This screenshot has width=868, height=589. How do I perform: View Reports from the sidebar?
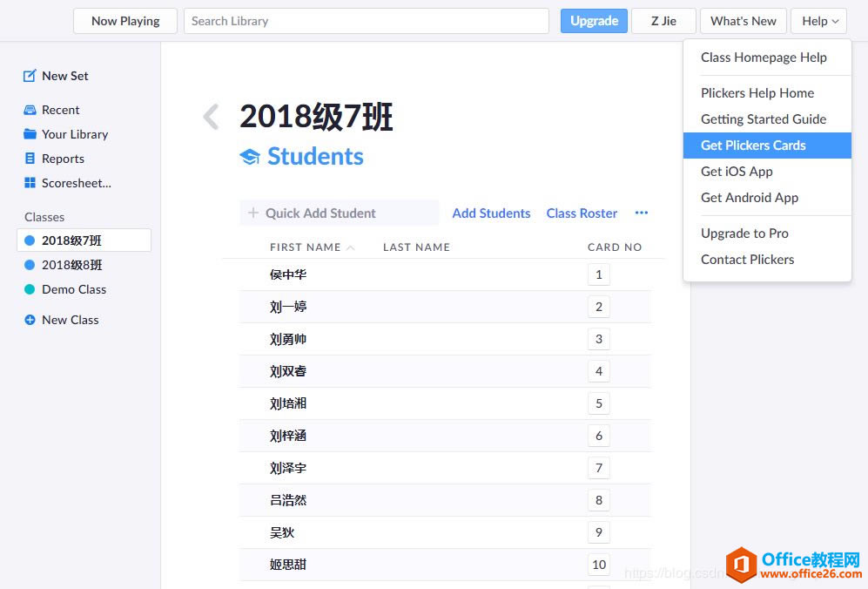62,159
